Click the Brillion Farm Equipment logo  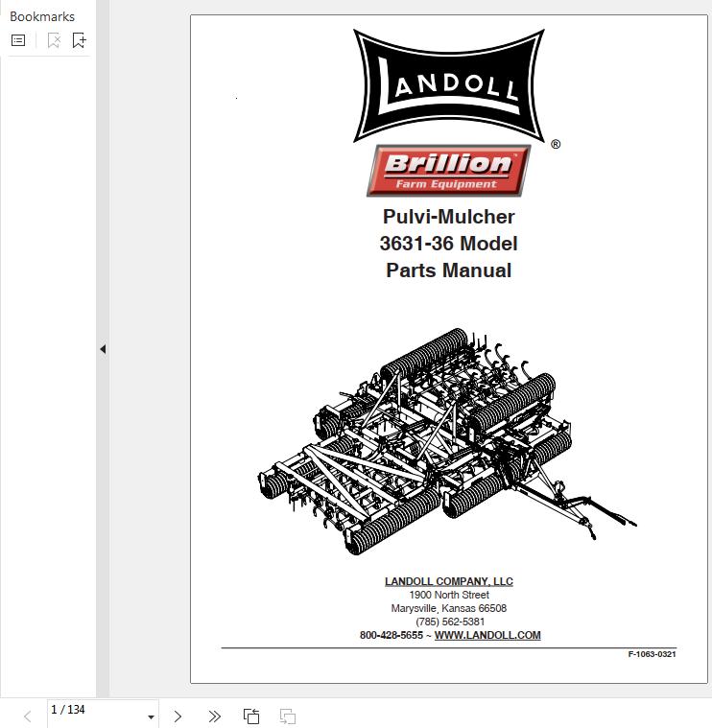[x=448, y=171]
